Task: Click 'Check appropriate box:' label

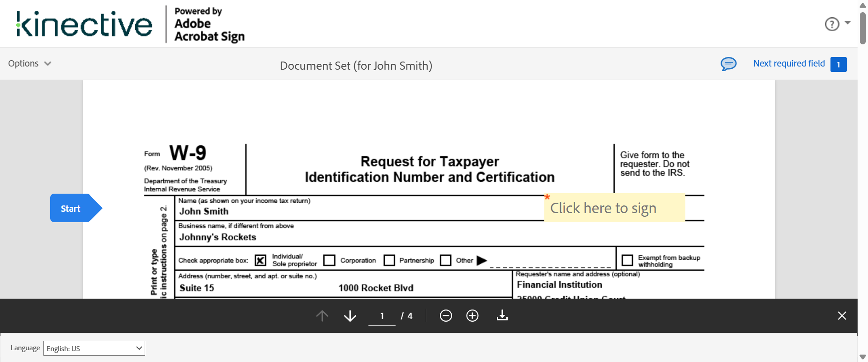Action: [213, 261]
